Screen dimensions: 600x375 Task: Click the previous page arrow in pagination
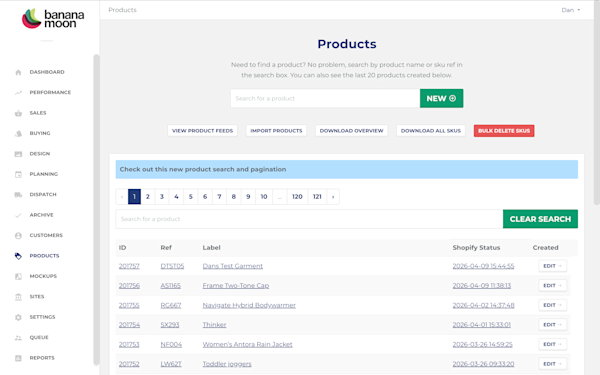122,197
